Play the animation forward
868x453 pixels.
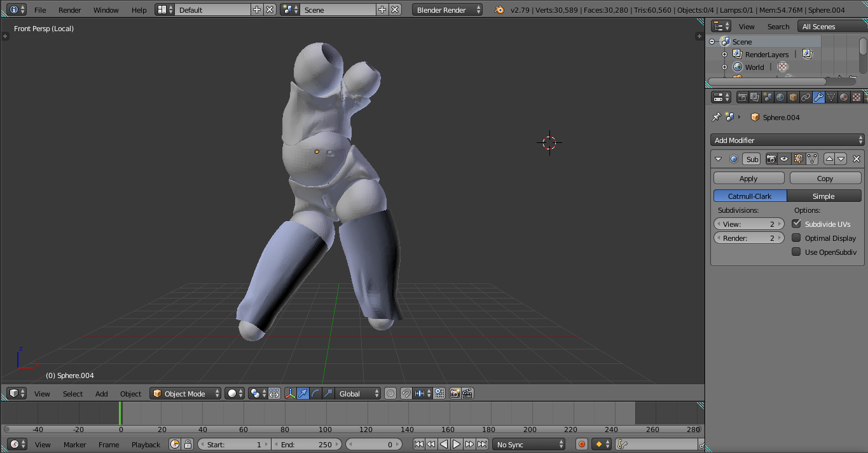457,445
